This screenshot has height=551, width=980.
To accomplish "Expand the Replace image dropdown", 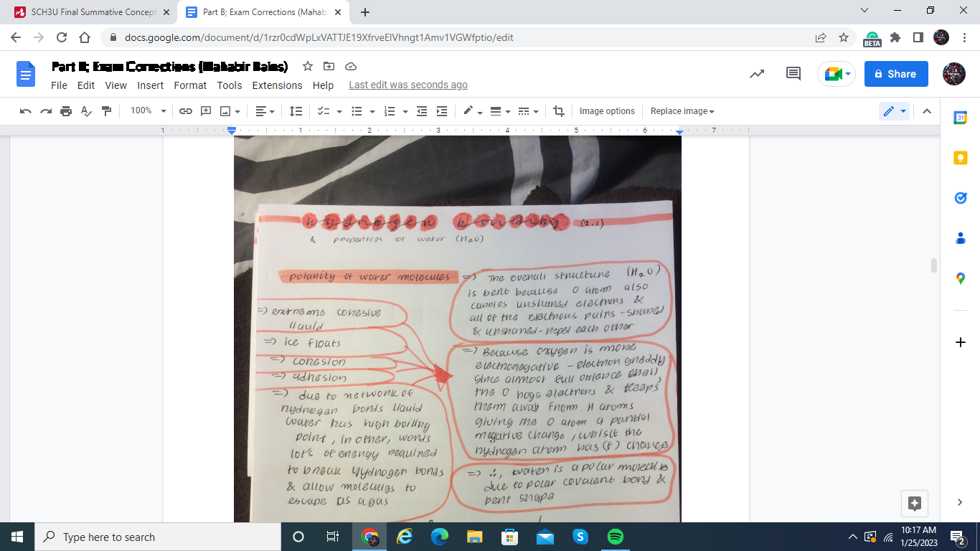I will pyautogui.click(x=682, y=111).
